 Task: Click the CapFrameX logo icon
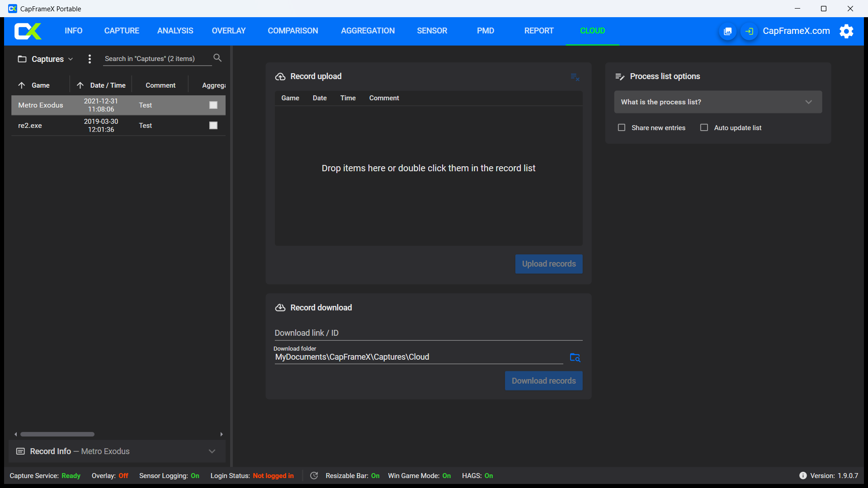tap(28, 31)
